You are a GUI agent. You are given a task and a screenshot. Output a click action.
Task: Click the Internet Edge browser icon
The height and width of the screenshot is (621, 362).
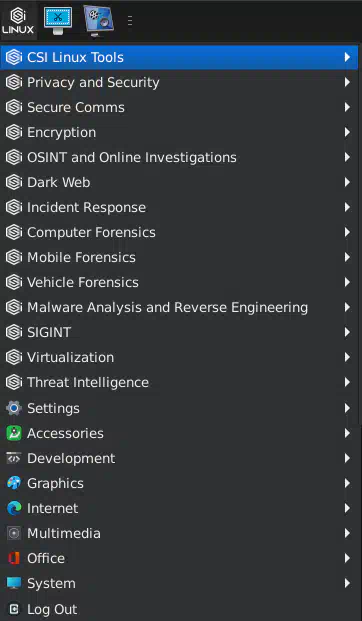[x=14, y=508]
